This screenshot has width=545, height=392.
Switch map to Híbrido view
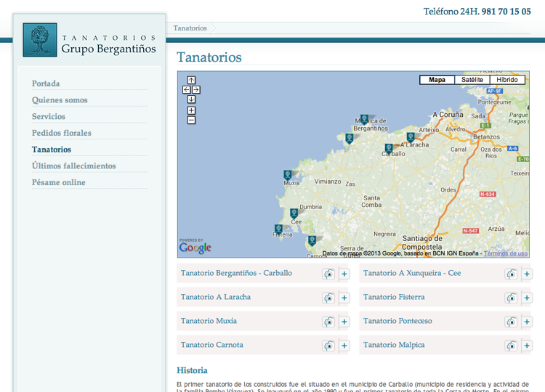pyautogui.click(x=507, y=80)
